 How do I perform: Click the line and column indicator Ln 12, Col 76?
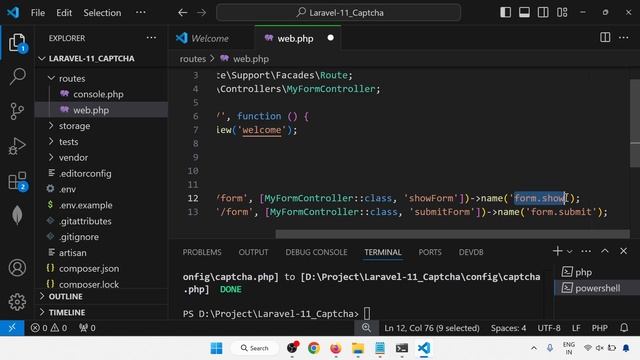point(432,328)
